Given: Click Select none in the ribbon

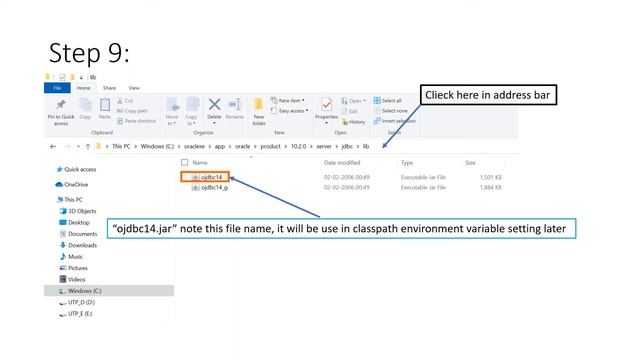Looking at the screenshot, I should point(390,111).
